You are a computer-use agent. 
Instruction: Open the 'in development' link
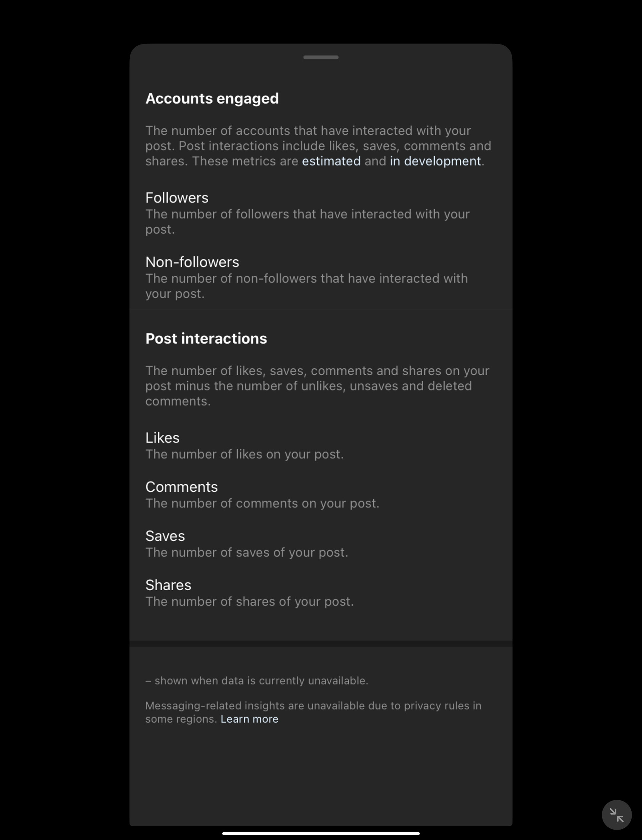(x=435, y=161)
